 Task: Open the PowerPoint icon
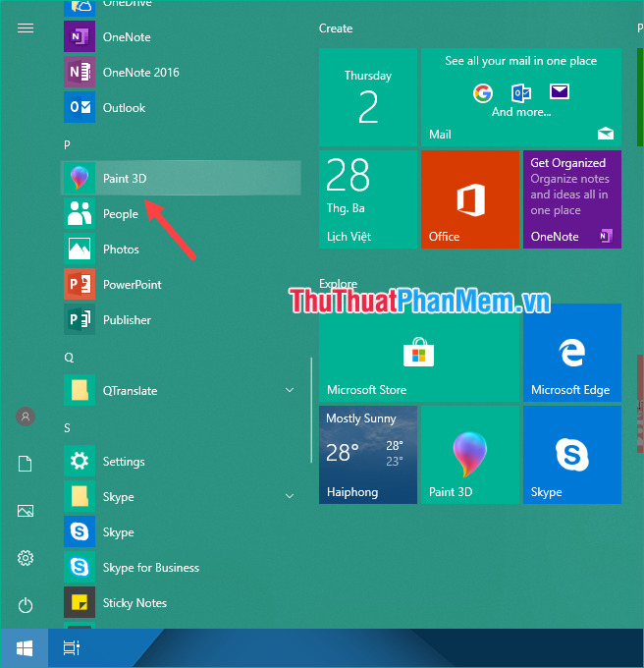click(80, 284)
